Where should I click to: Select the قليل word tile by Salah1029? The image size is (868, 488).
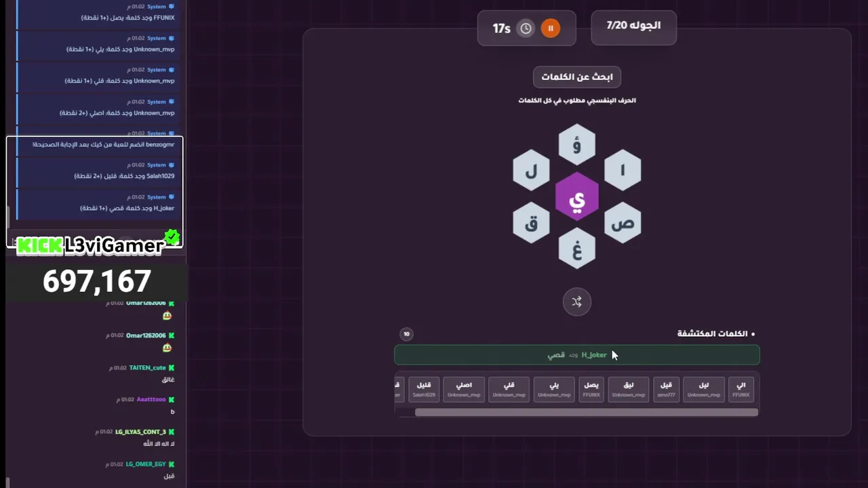(x=424, y=389)
